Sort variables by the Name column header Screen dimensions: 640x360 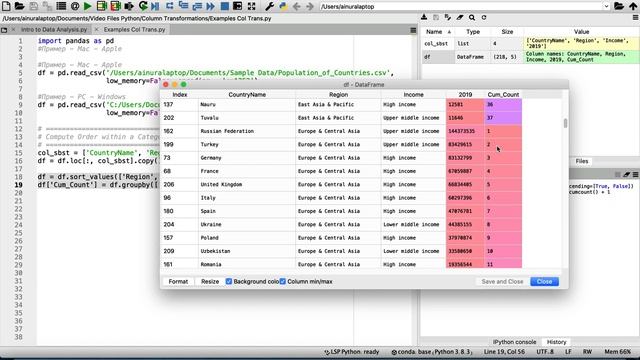pyautogui.click(x=436, y=31)
